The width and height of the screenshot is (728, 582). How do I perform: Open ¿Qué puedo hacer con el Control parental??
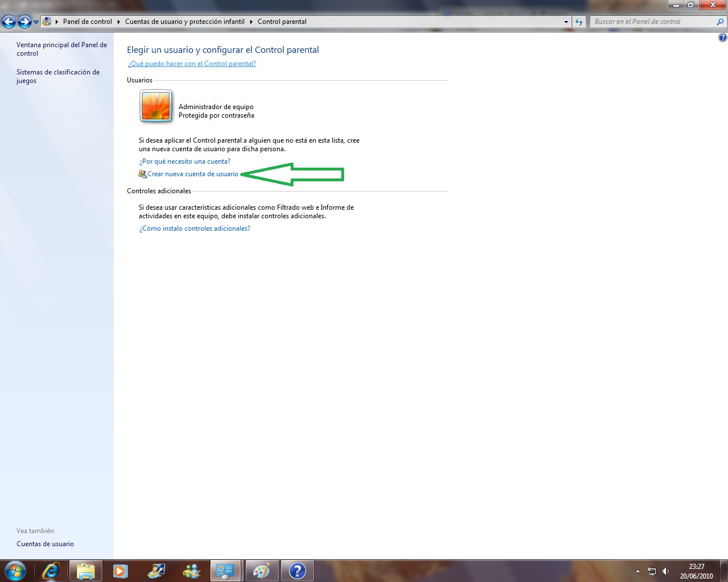pyautogui.click(x=191, y=64)
